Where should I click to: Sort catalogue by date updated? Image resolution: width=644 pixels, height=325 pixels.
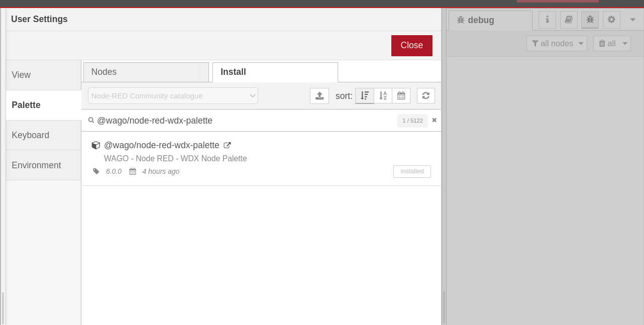pyautogui.click(x=401, y=95)
